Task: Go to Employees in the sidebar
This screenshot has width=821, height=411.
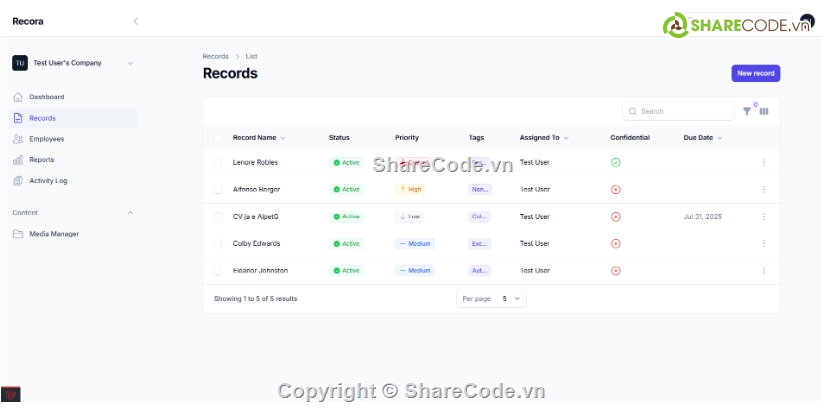Action: point(46,139)
